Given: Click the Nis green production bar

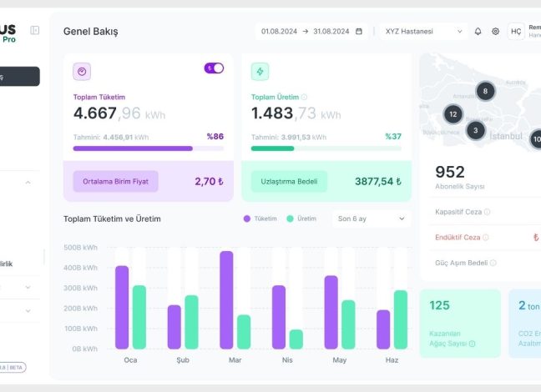Looking at the screenshot, I should click(296, 339).
